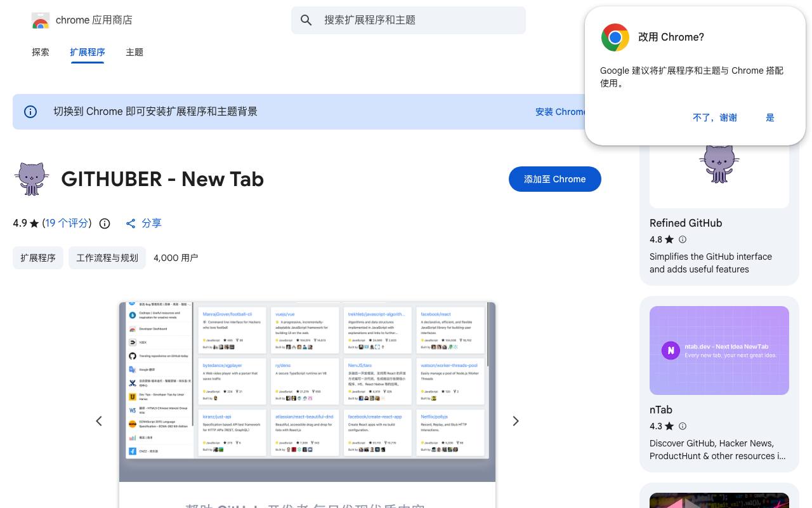Click the 4,000 用户 user count text

coord(176,258)
